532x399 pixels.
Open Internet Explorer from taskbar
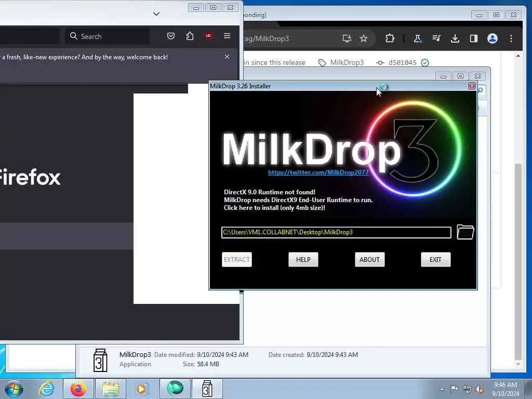pyautogui.click(x=46, y=389)
